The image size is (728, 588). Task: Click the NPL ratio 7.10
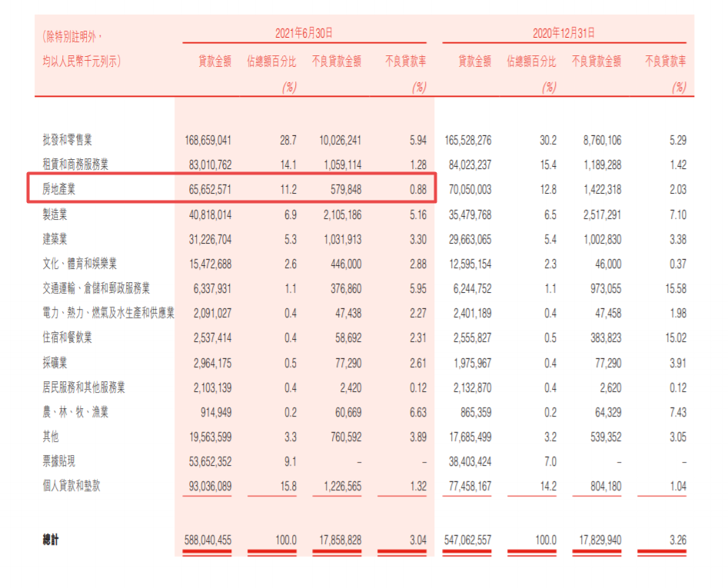tap(678, 215)
